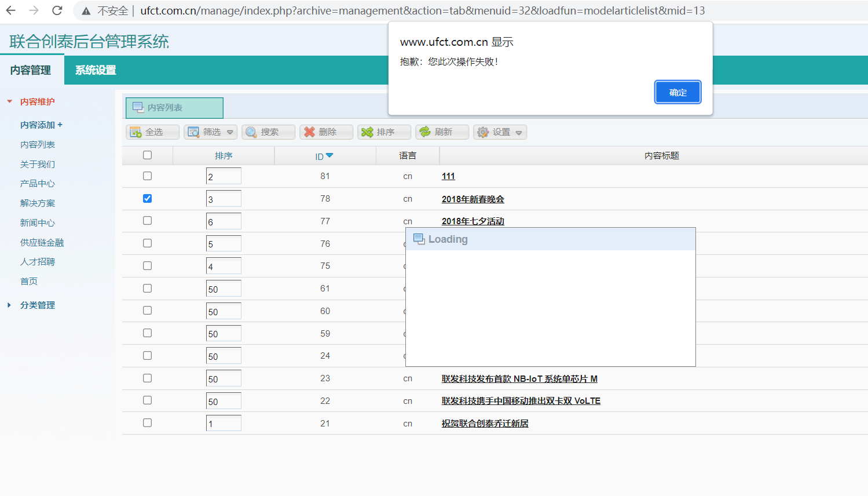Click the 内容列表 monitor icon
Viewport: 868px width, 496px height.
coord(138,108)
